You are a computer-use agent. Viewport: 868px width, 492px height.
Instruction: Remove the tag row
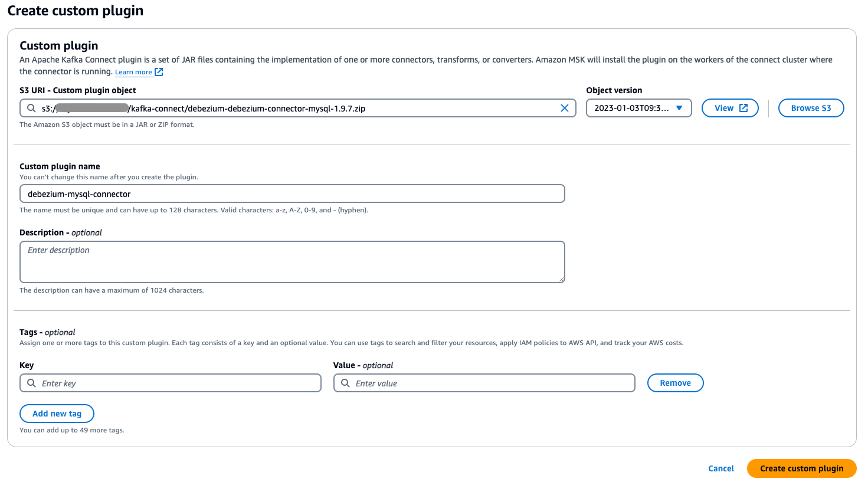coord(675,383)
